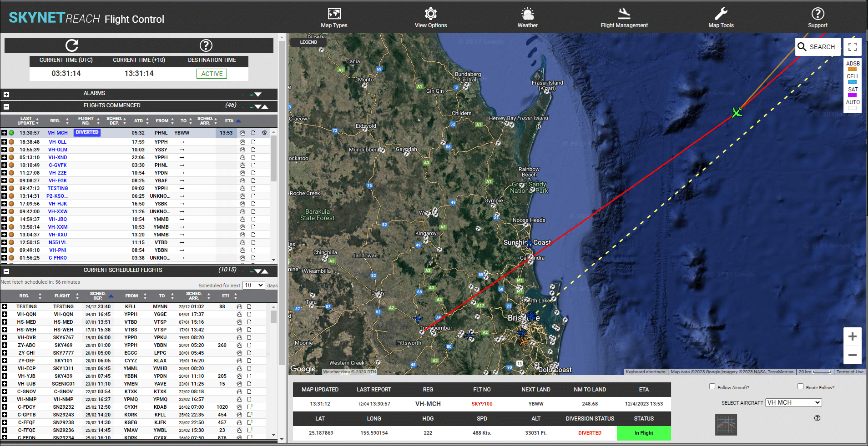Open the Scheduled for next days dropdown
The width and height of the screenshot is (868, 446).
pyautogui.click(x=253, y=285)
